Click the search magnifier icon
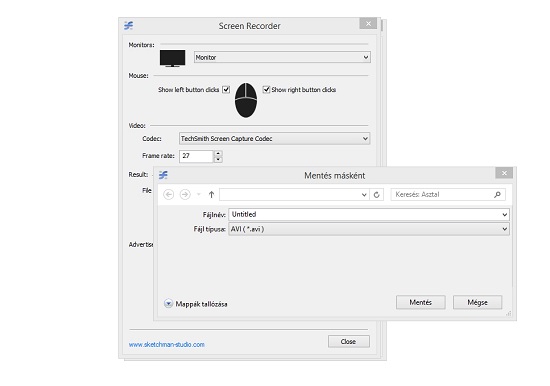This screenshot has width=550, height=386. pos(497,194)
